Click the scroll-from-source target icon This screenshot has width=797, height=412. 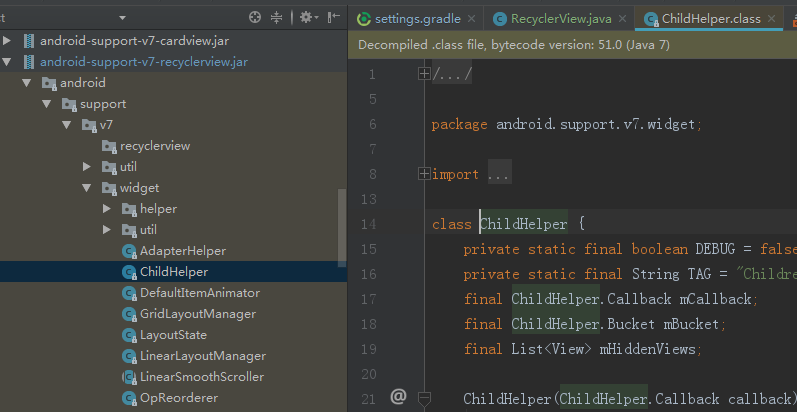pyautogui.click(x=255, y=18)
